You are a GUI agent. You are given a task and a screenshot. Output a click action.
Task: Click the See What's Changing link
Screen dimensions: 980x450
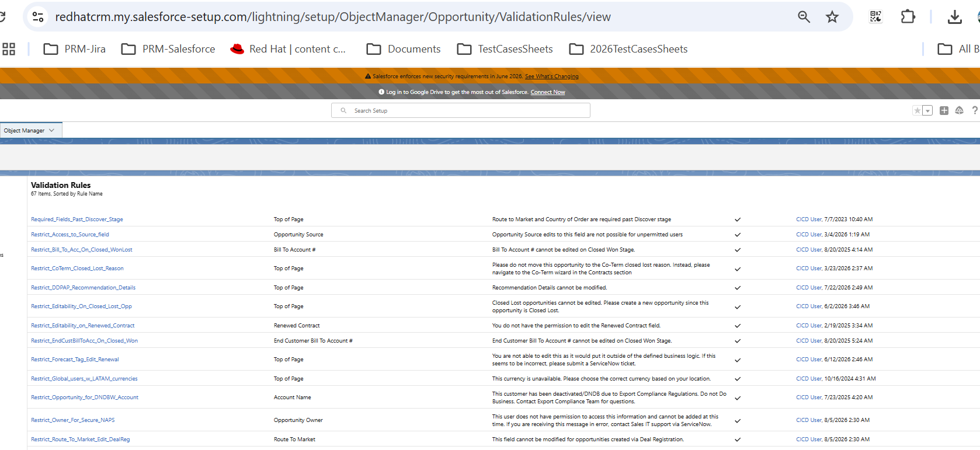coord(551,76)
